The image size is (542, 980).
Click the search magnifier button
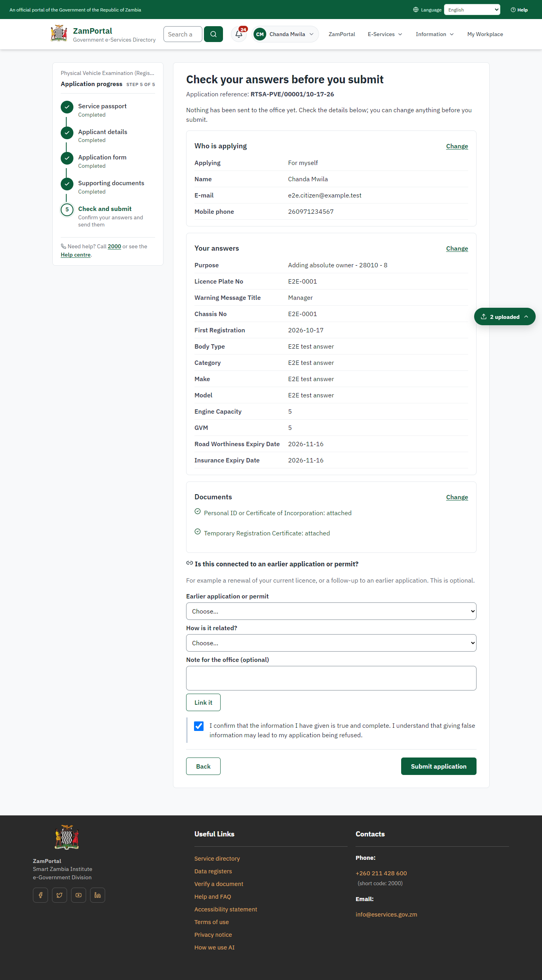213,34
